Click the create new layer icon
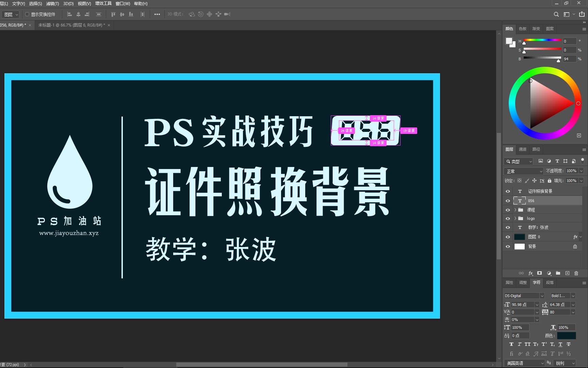The width and height of the screenshot is (588, 368). coord(567,273)
